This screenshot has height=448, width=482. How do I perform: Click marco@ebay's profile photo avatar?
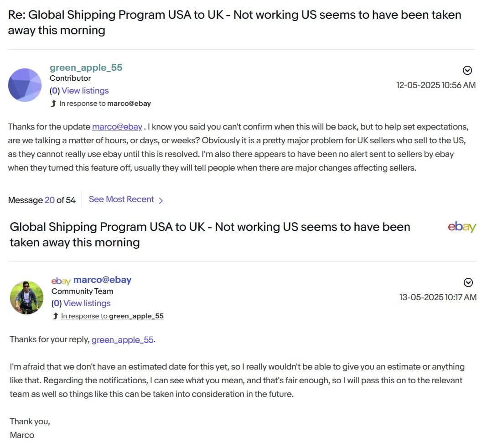(x=26, y=297)
